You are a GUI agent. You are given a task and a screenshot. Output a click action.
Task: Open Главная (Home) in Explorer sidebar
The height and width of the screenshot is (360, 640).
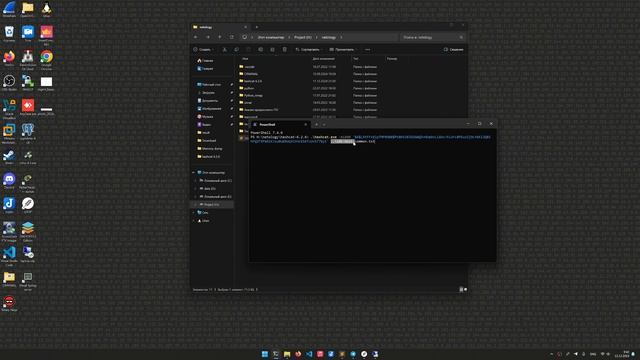point(205,60)
